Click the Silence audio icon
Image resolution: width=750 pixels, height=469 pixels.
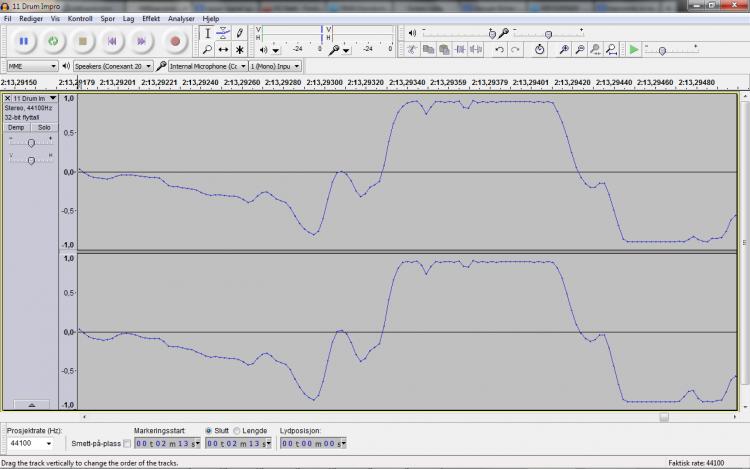pos(475,50)
